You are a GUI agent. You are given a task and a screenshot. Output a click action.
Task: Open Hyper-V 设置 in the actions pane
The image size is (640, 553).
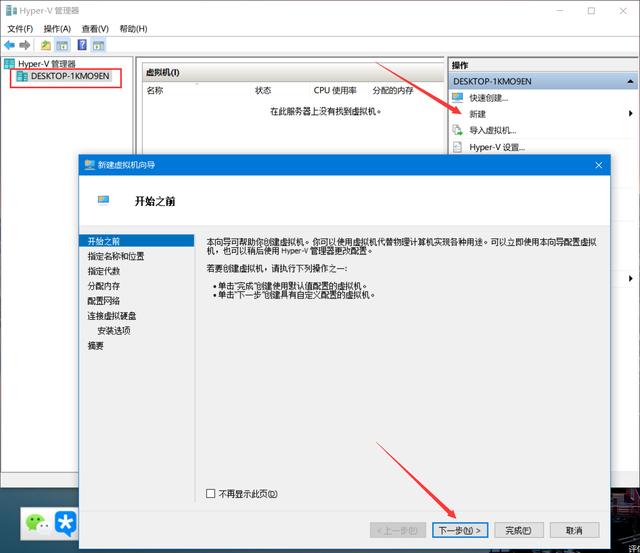pos(497,147)
